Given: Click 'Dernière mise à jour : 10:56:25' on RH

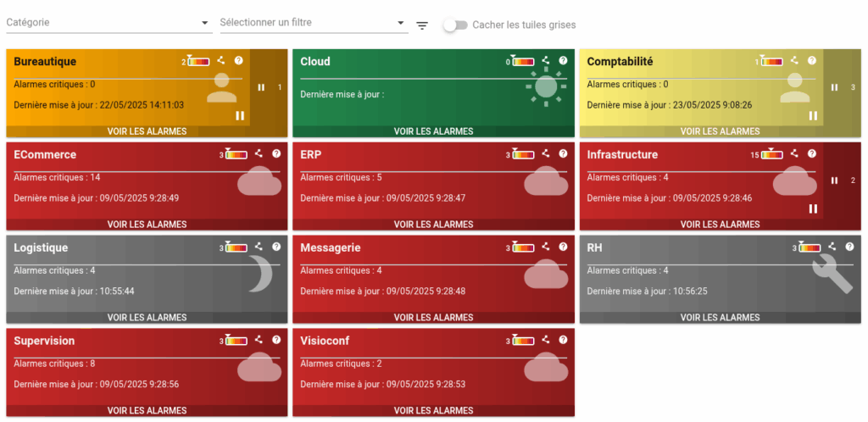Looking at the screenshot, I should pos(647,291).
